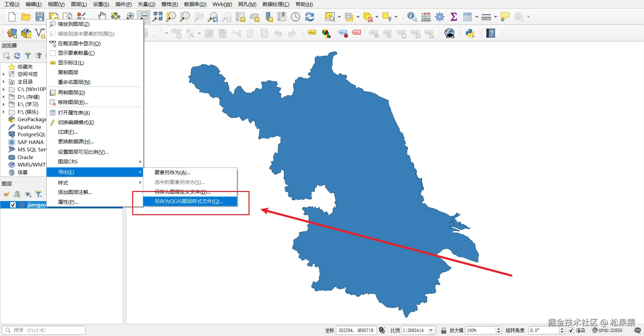
Task: Open the 样式 submenu entry
Action: point(95,183)
